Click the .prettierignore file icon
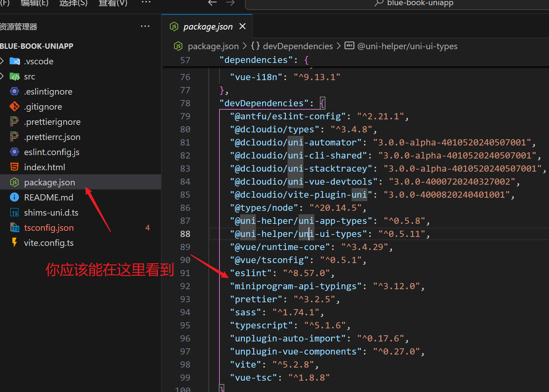The image size is (549, 392). pyautogui.click(x=14, y=122)
